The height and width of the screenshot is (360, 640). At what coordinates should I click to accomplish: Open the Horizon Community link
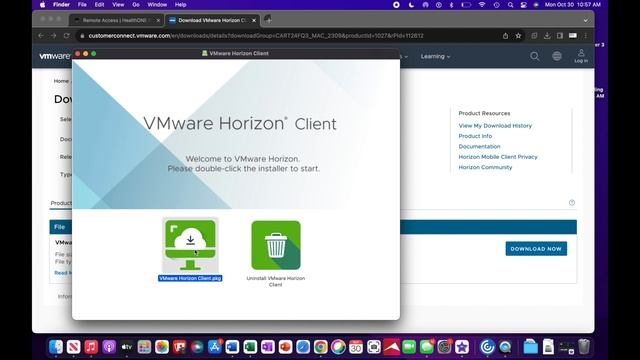click(x=485, y=167)
